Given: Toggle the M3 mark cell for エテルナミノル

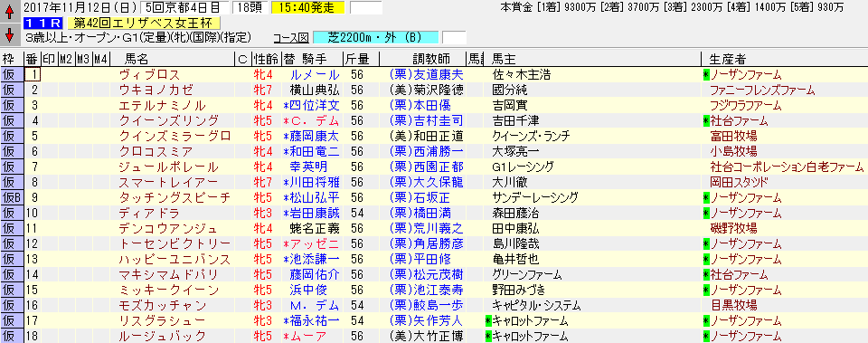Looking at the screenshot, I should pos(83,105).
